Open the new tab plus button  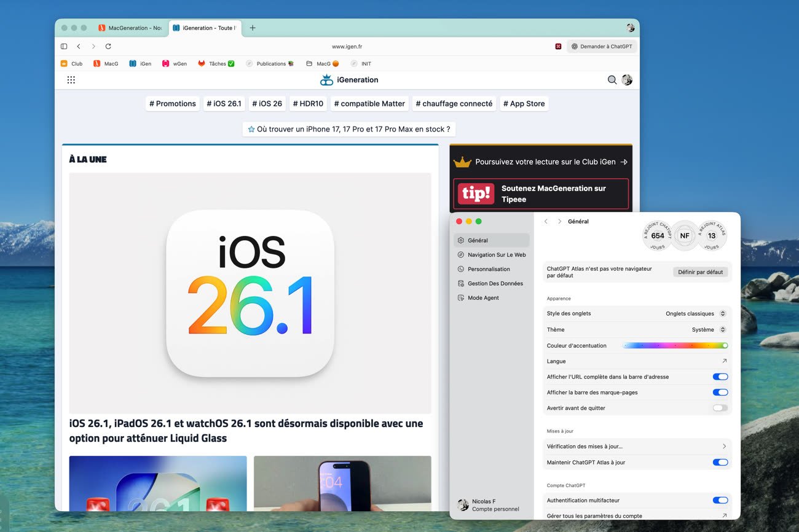tap(253, 28)
